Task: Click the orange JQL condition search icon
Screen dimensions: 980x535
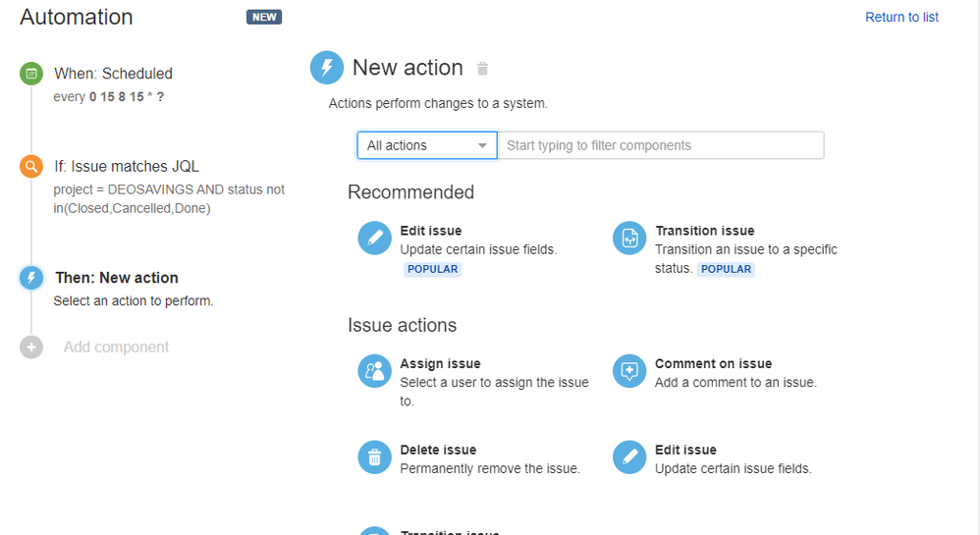Action: tap(31, 166)
